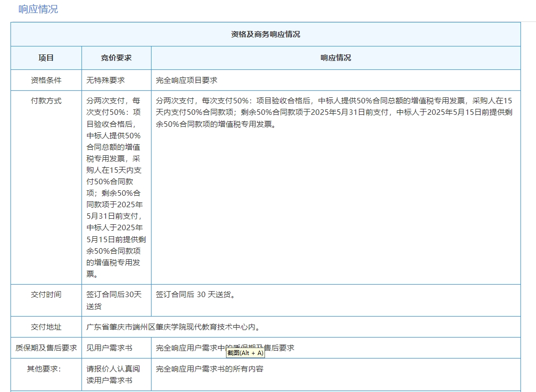The width and height of the screenshot is (536, 392).
Task: Click the 完全响应项目要求 response cell
Action: click(x=186, y=80)
